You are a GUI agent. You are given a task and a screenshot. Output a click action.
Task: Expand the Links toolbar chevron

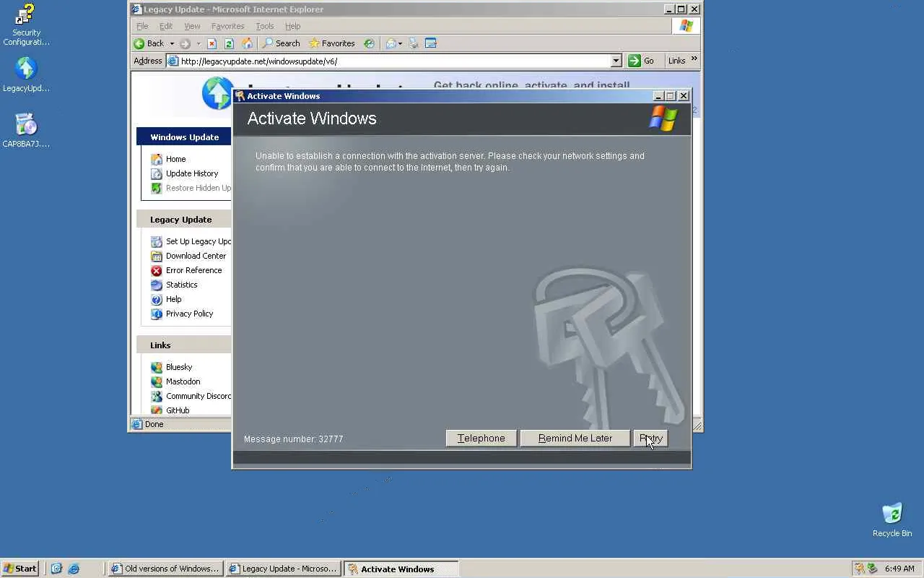[x=694, y=59]
